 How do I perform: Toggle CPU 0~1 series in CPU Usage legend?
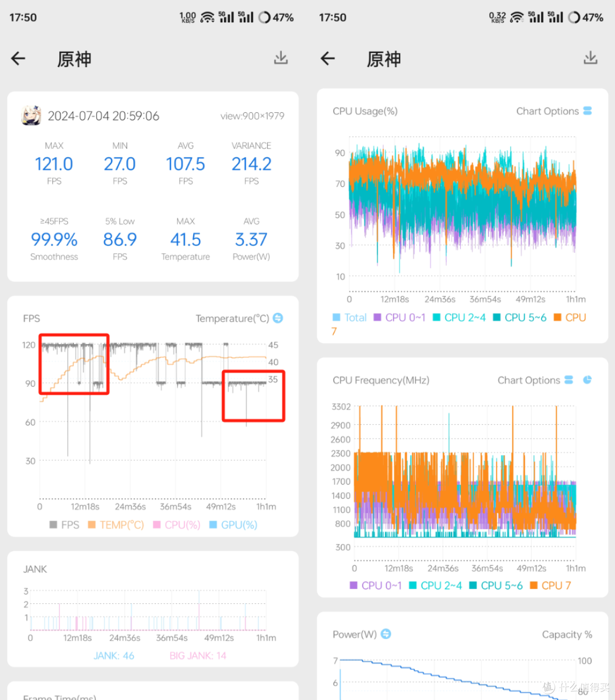[399, 317]
